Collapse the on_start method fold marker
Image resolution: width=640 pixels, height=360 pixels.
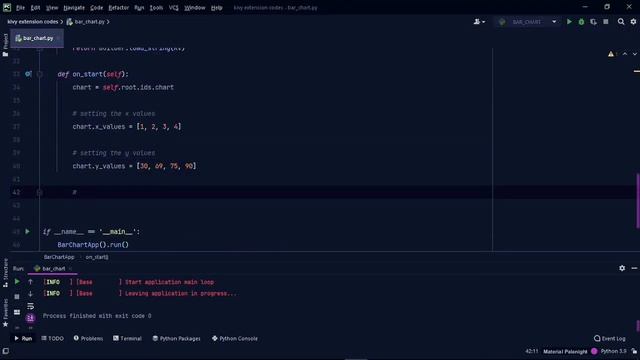[x=40, y=74]
